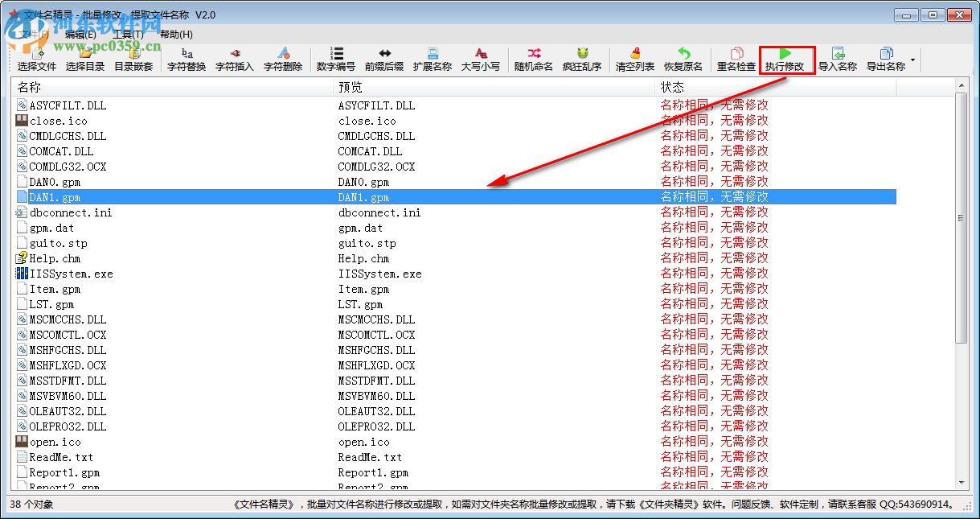Click guito.stp in the name column

pyautogui.click(x=59, y=243)
